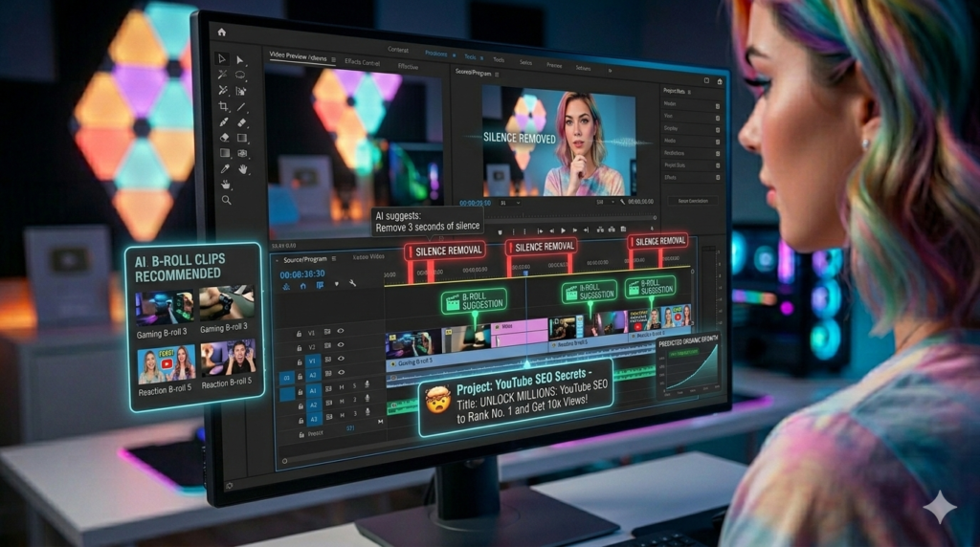
Task: Click the Extract button in program transport
Action: click(x=612, y=230)
